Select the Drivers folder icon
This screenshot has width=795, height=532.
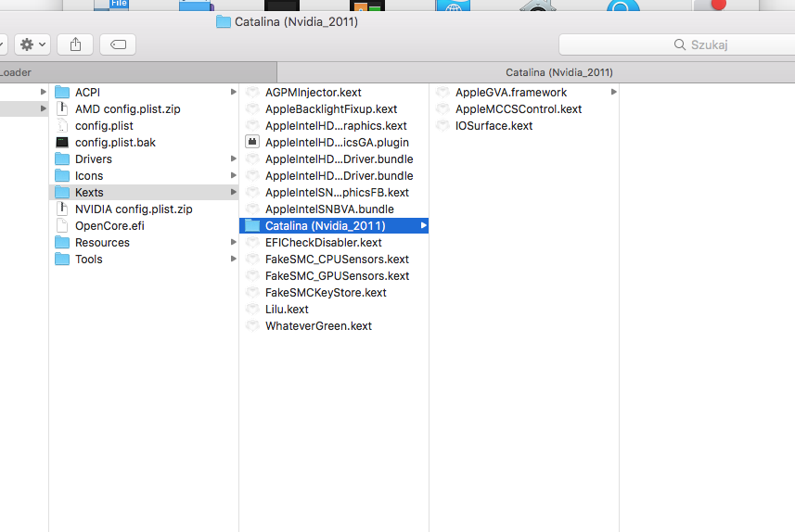62,159
